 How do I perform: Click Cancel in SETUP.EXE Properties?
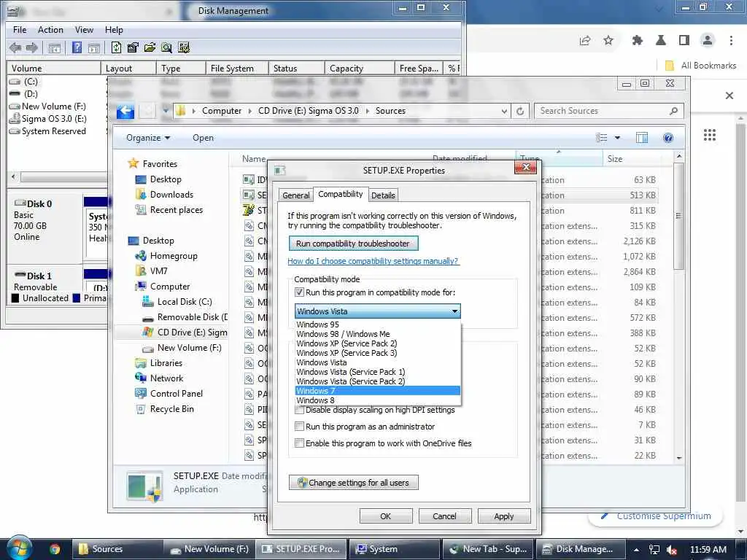point(444,516)
